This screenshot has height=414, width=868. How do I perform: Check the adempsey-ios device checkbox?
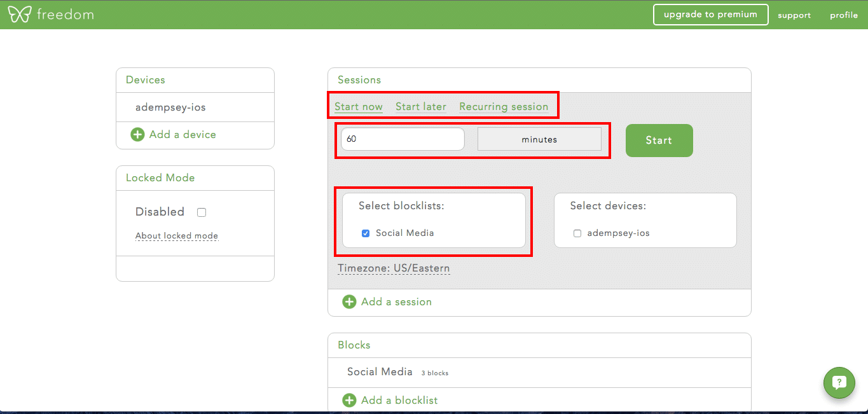pyautogui.click(x=577, y=233)
